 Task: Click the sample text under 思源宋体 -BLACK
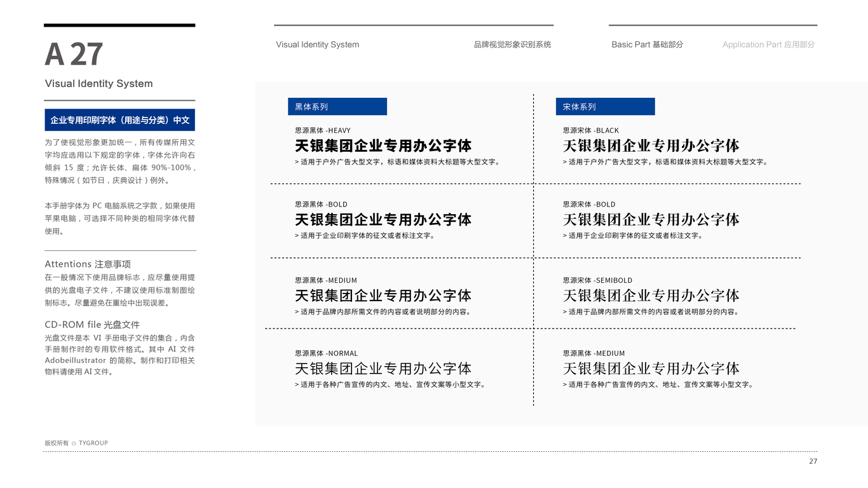pyautogui.click(x=651, y=146)
